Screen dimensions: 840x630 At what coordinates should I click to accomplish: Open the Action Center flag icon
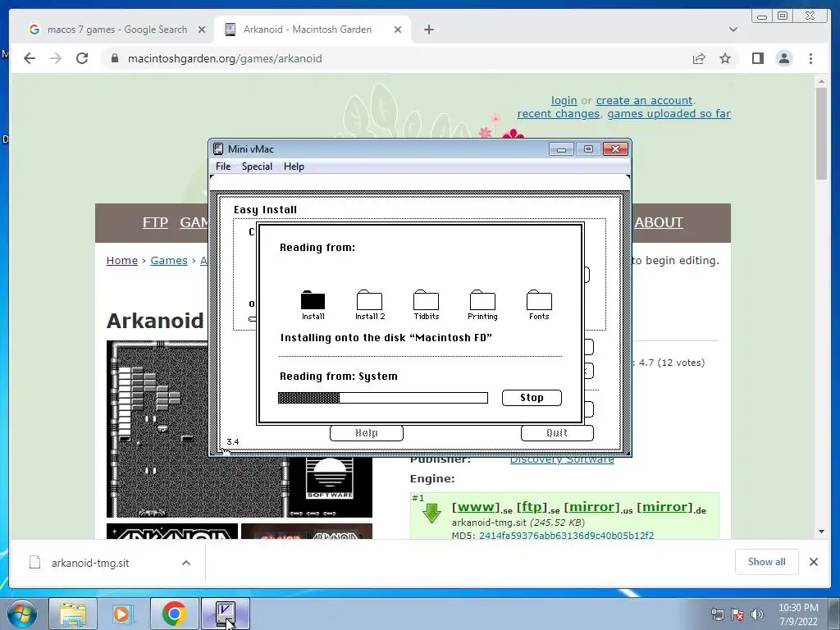pyautogui.click(x=737, y=614)
